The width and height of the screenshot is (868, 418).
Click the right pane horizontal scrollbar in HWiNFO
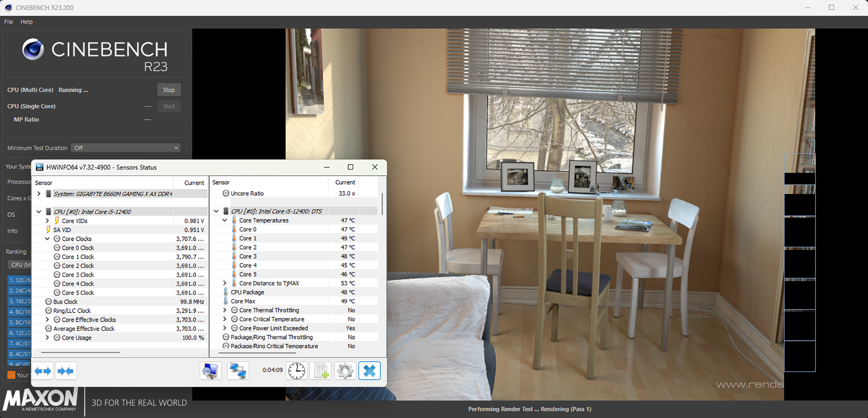point(257,352)
